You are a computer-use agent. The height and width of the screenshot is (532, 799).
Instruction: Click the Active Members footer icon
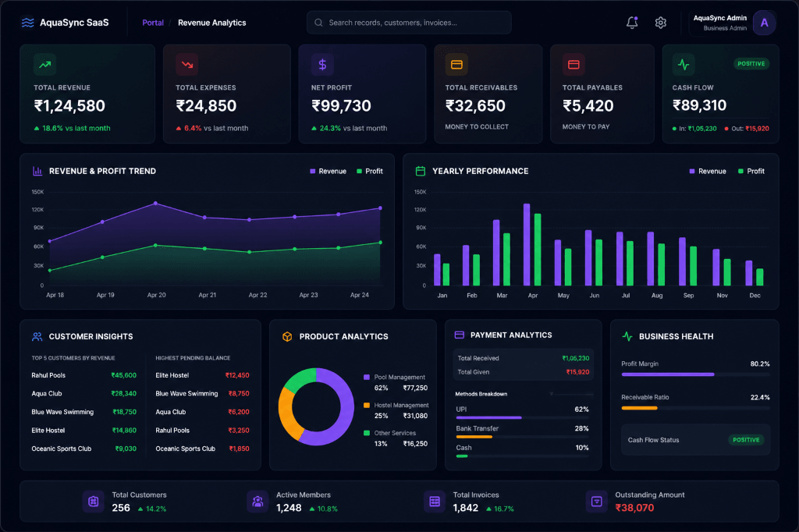[257, 502]
